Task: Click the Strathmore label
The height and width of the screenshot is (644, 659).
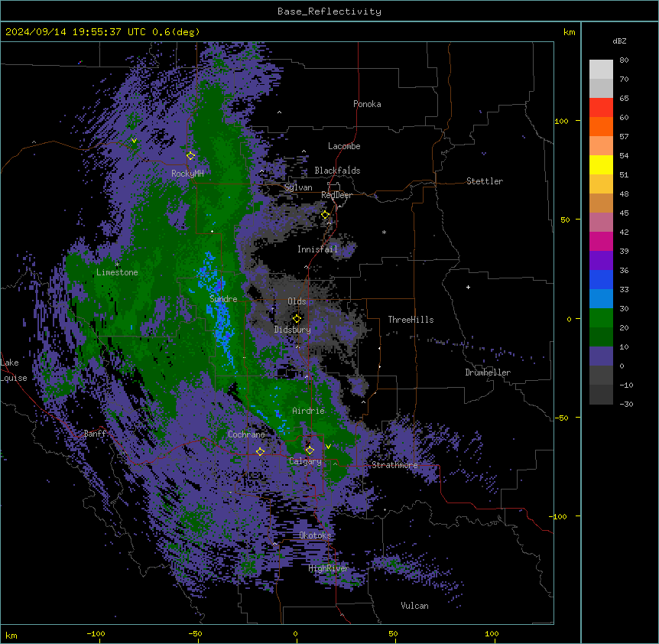Action: pos(394,465)
